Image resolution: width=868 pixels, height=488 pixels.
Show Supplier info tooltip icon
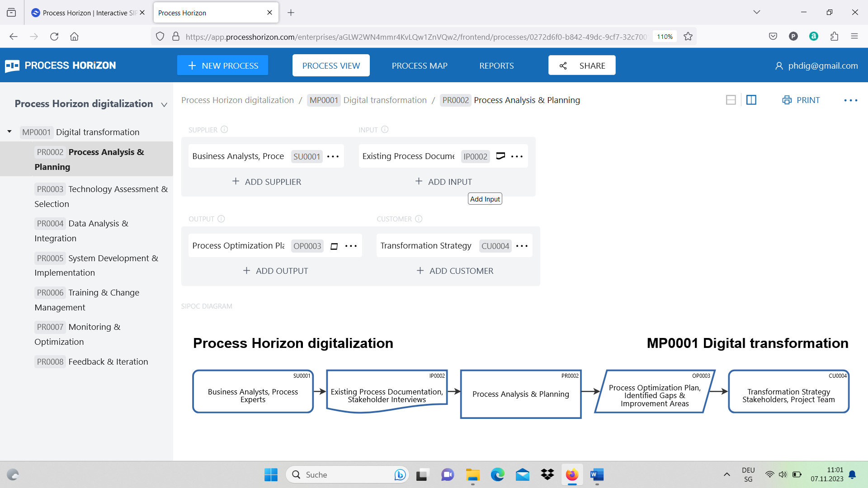tap(224, 130)
